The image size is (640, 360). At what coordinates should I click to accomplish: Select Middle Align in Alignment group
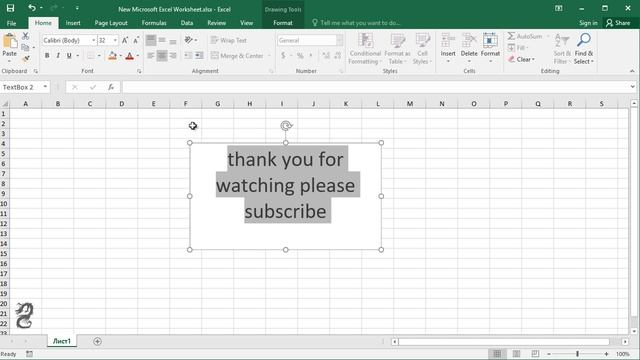[162, 40]
